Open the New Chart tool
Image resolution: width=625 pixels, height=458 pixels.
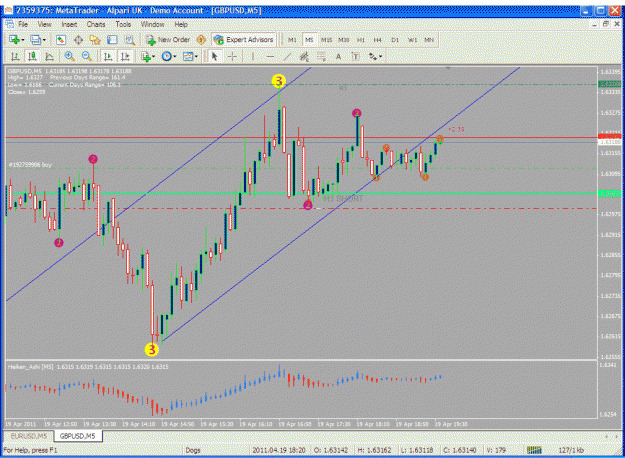(15, 40)
